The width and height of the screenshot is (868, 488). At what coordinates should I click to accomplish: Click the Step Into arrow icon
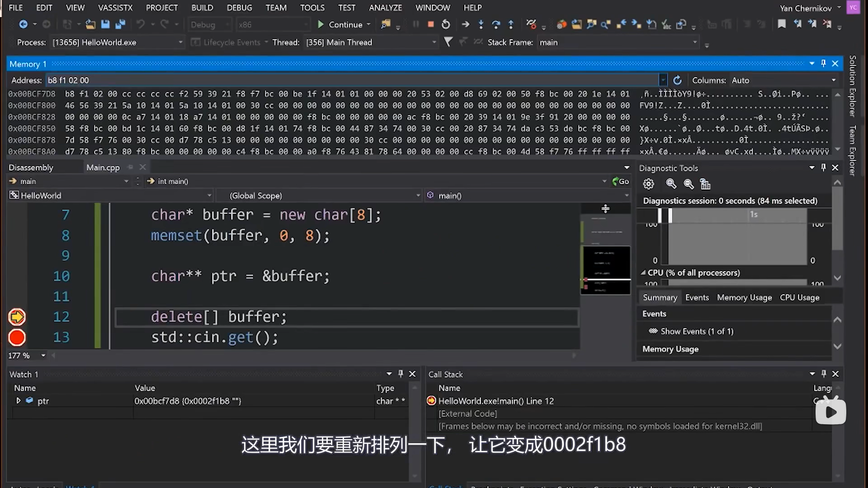coord(481,24)
